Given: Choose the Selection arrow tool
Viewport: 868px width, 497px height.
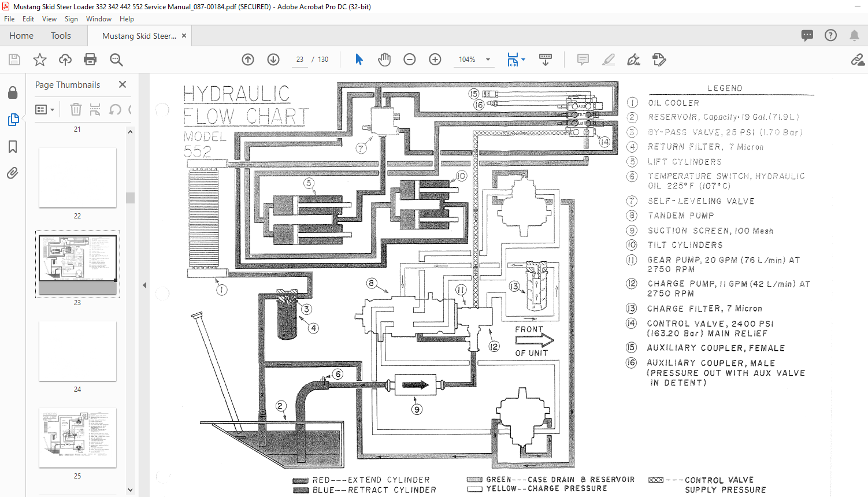Looking at the screenshot, I should (359, 60).
